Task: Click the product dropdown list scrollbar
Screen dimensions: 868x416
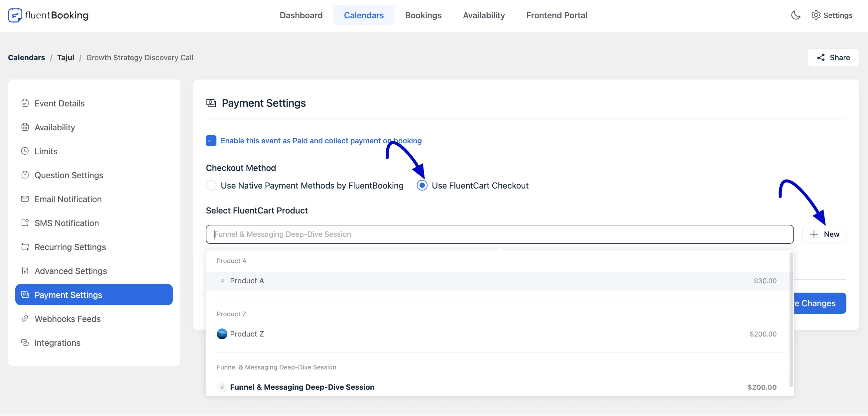Action: click(x=791, y=320)
